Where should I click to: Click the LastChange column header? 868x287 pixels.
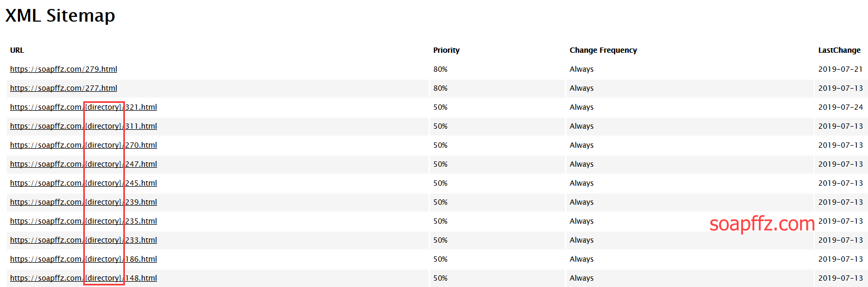(x=840, y=50)
